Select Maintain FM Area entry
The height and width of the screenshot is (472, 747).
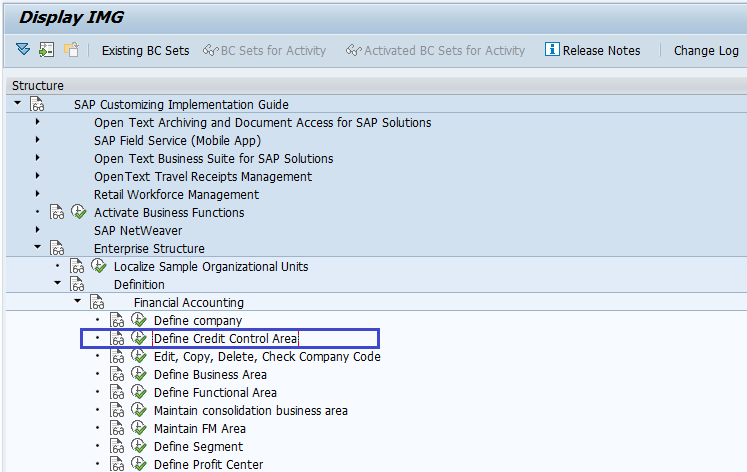pyautogui.click(x=200, y=429)
